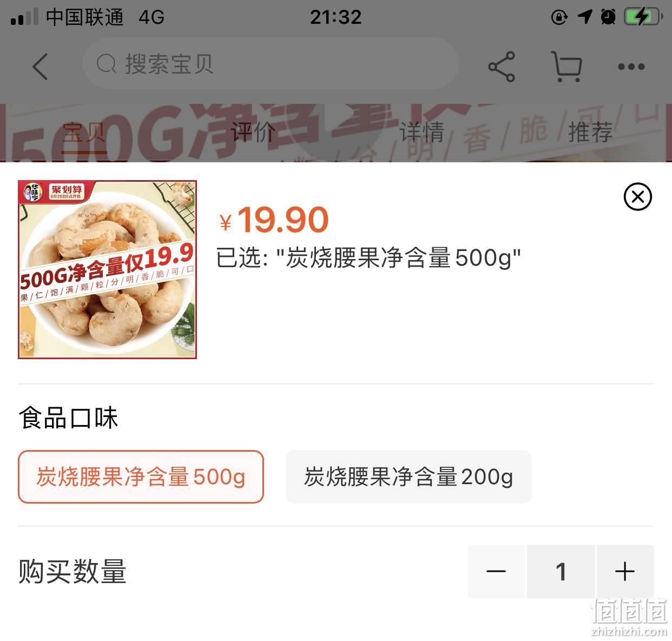The width and height of the screenshot is (672, 641).
Task: Open the three-dot more menu
Action: pos(631,67)
